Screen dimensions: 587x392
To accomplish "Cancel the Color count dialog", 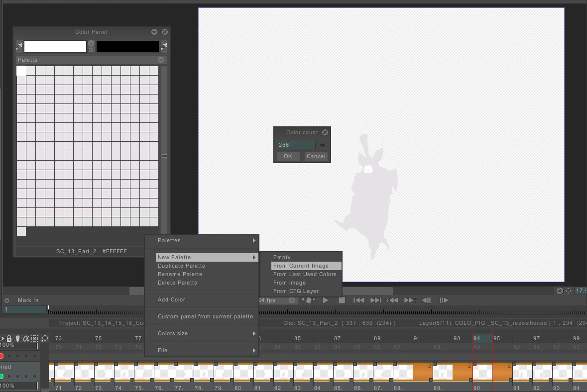I will coord(316,156).
